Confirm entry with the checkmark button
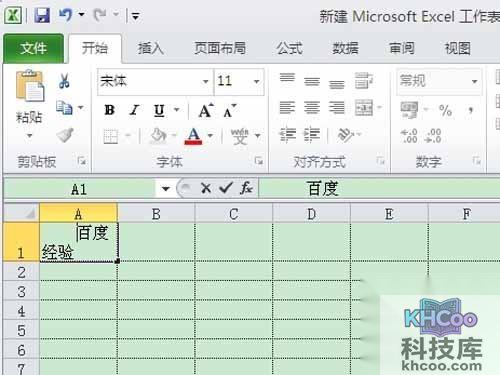The width and height of the screenshot is (500, 375). coord(226,189)
